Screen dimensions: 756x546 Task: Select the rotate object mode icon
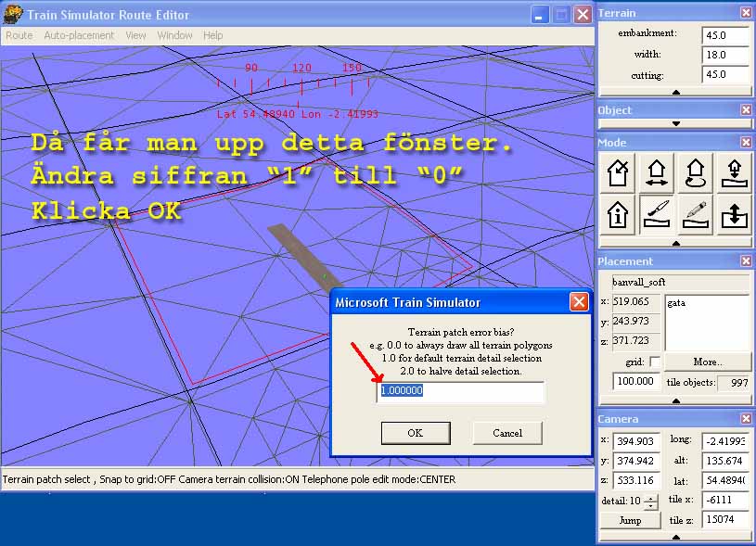click(696, 173)
